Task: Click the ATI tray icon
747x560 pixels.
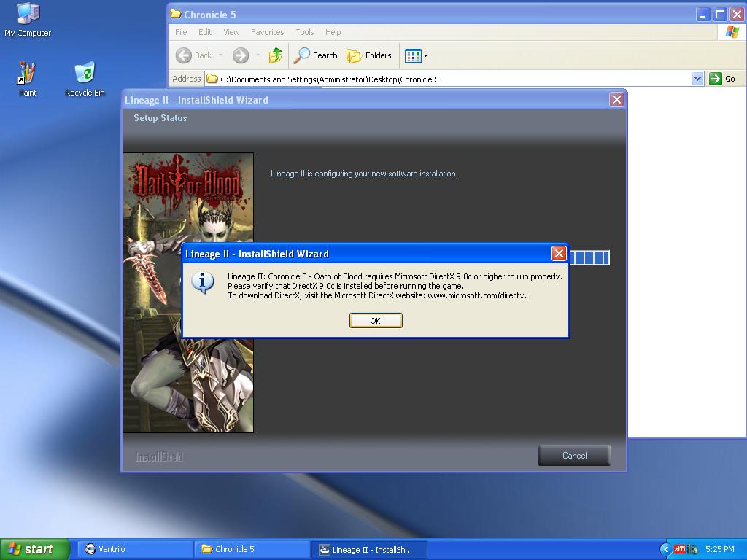Action: click(x=679, y=550)
